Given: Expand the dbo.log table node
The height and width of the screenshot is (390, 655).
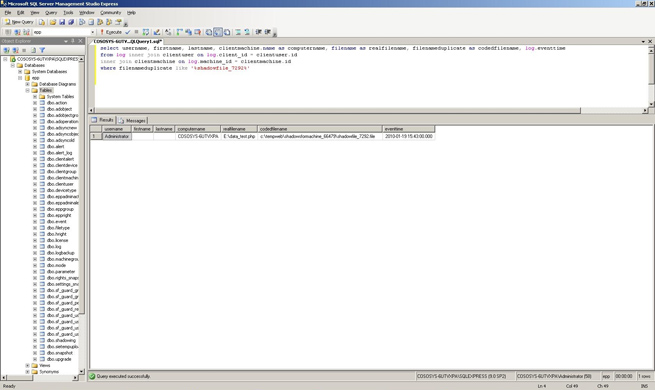Looking at the screenshot, I should click(35, 246).
